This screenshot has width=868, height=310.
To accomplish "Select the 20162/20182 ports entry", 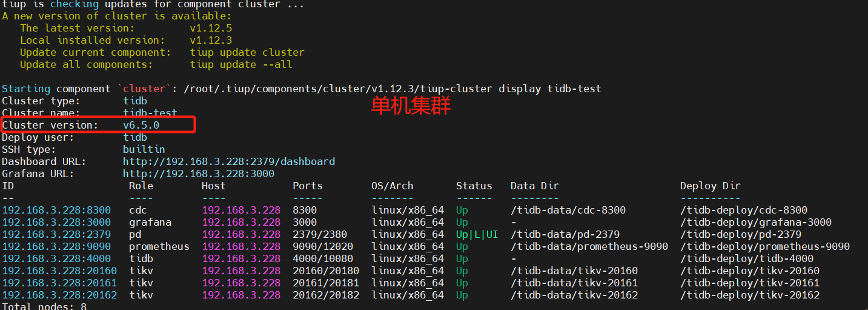I will pyautogui.click(x=325, y=295).
